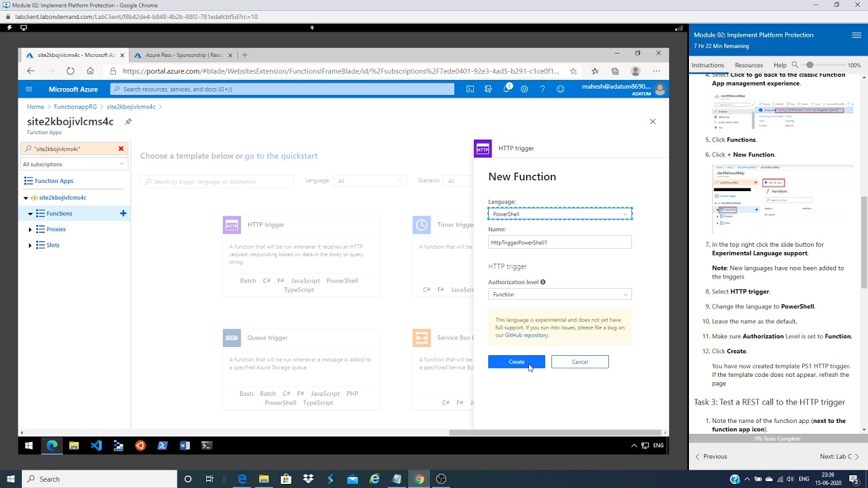Image resolution: width=868 pixels, height=488 pixels.
Task: Pin the site2kbojivlcms4c blade
Action: [x=128, y=121]
